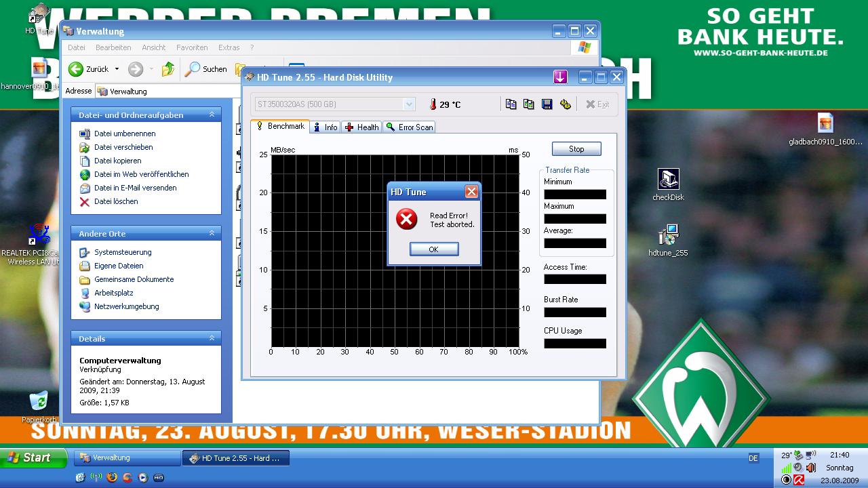Click the wireless quick launch icon

(96, 477)
